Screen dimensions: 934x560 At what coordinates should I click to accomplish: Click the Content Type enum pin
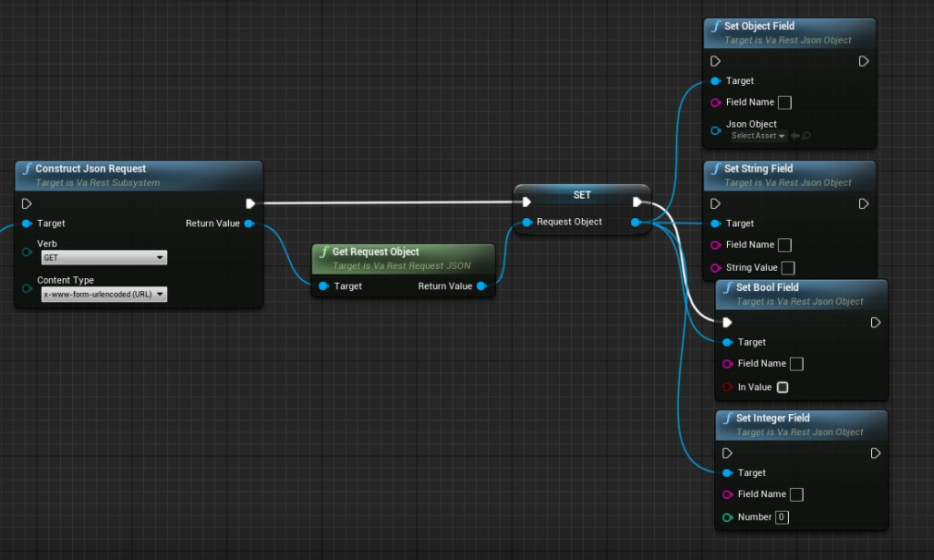pyautogui.click(x=26, y=288)
